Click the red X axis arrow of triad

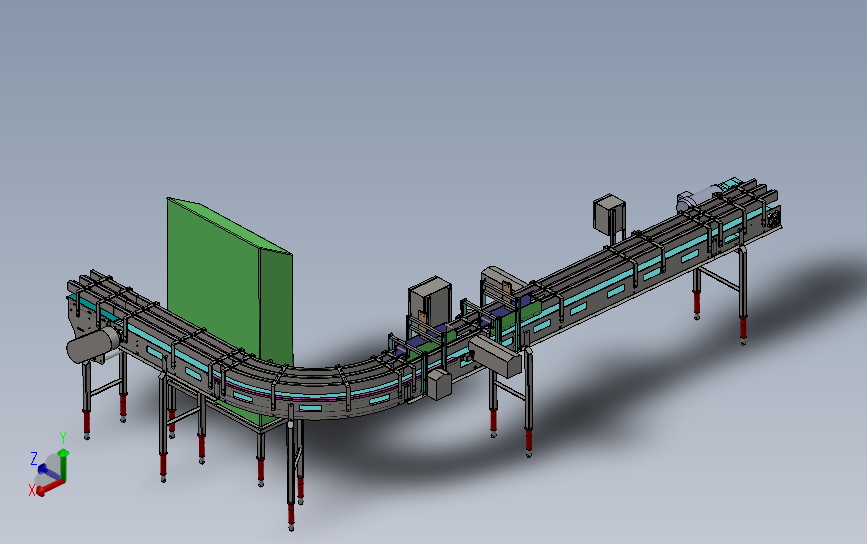pyautogui.click(x=50, y=487)
